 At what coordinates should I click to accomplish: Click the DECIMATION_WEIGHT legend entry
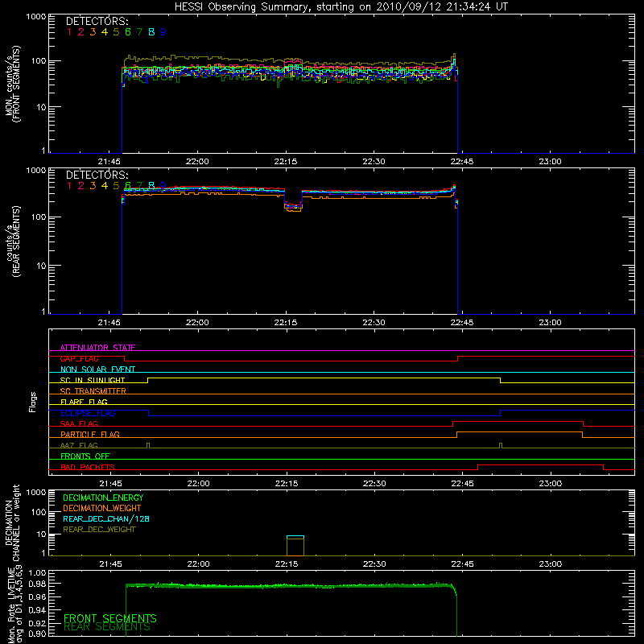(102, 509)
